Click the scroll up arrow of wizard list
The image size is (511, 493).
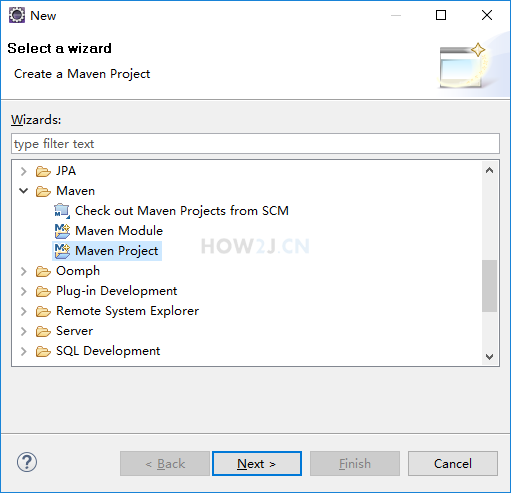pyautogui.click(x=489, y=171)
